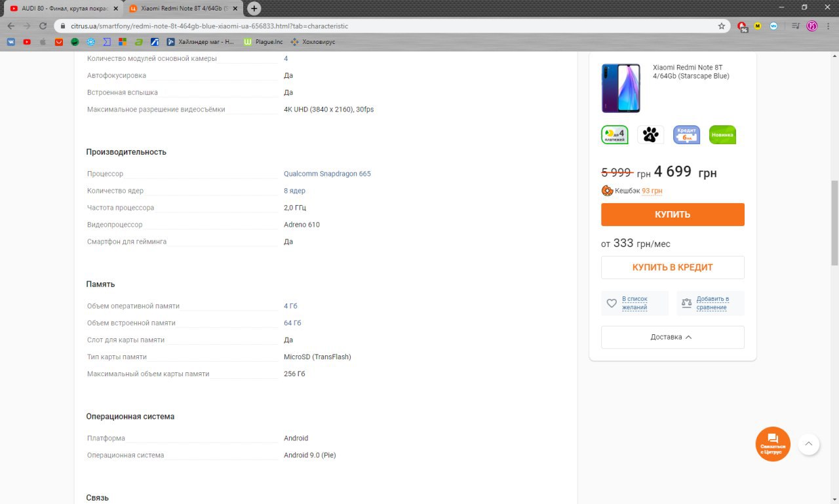839x504 pixels.
Task: Click the black paw-print badge
Action: [650, 134]
